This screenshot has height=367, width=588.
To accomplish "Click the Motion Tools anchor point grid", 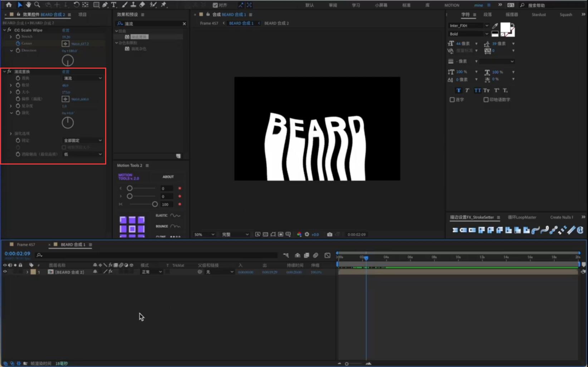I will click(x=132, y=227).
